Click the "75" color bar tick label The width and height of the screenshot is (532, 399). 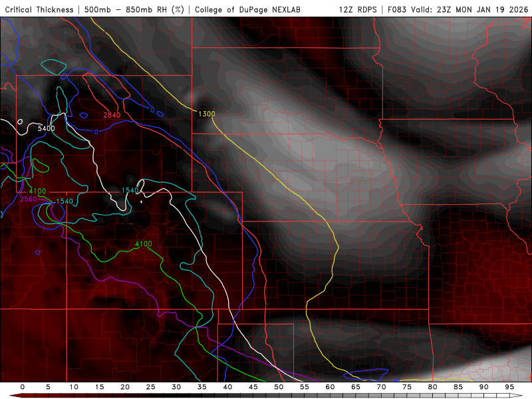(407, 387)
